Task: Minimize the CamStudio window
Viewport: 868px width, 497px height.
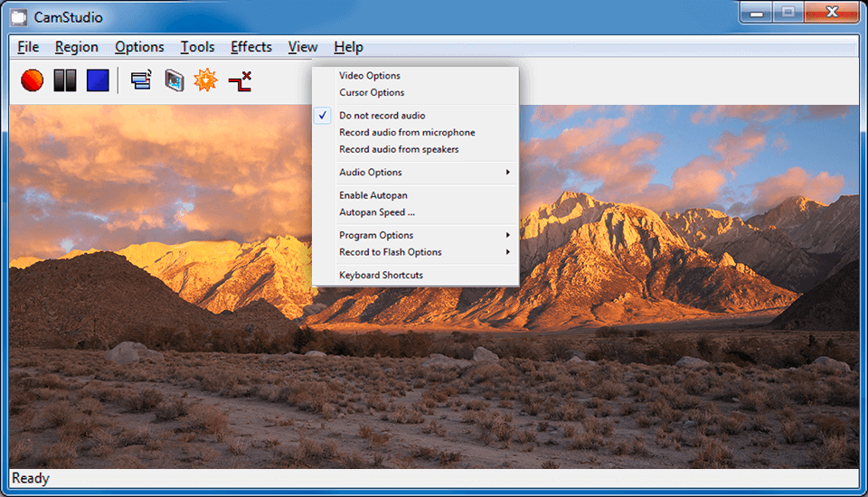Action: pos(757,12)
